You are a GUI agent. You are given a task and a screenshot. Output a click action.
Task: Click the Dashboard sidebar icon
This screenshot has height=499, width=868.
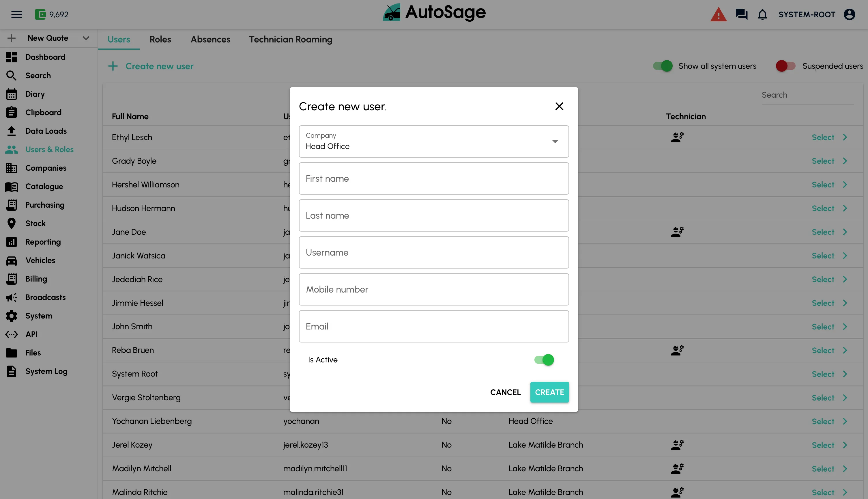(11, 57)
